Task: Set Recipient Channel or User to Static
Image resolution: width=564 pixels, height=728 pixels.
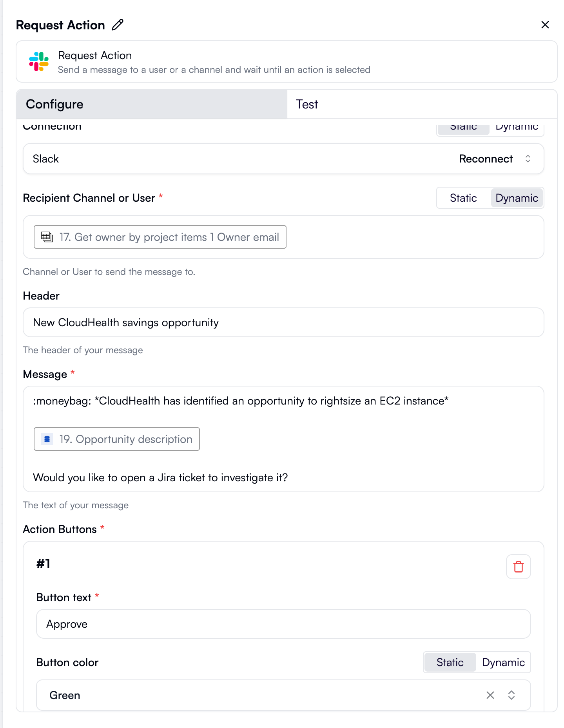Action: click(x=463, y=198)
